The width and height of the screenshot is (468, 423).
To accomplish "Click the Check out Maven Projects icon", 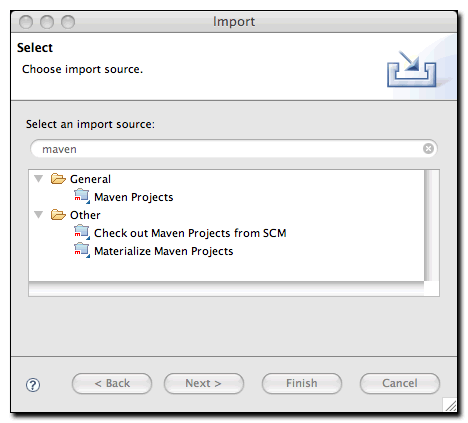I will tap(82, 232).
